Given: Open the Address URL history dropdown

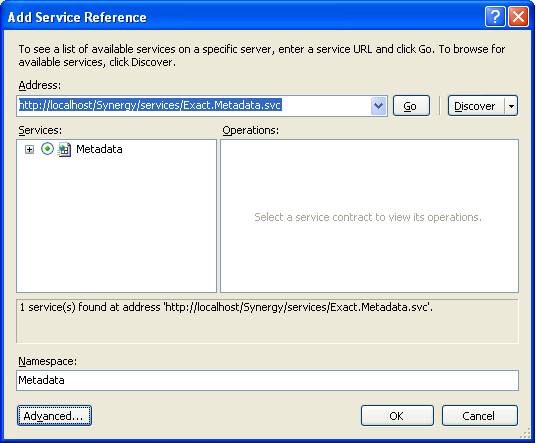Looking at the screenshot, I should point(378,106).
